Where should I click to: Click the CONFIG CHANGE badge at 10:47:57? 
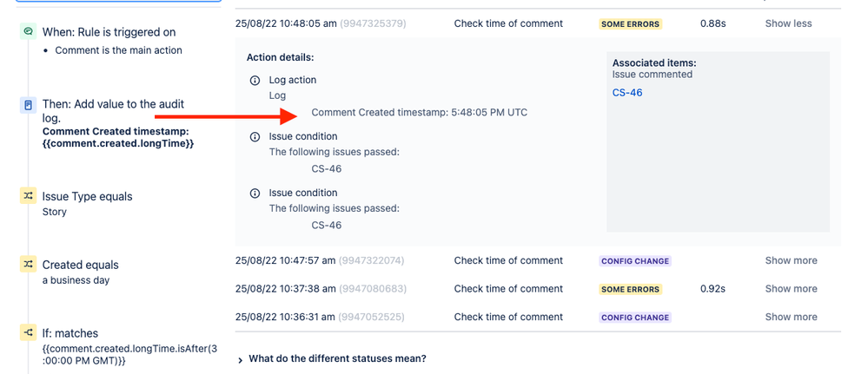tap(635, 261)
